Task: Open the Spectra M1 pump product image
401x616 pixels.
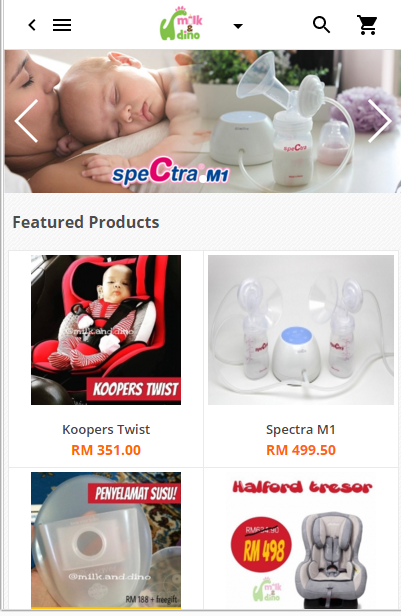Action: (301, 330)
